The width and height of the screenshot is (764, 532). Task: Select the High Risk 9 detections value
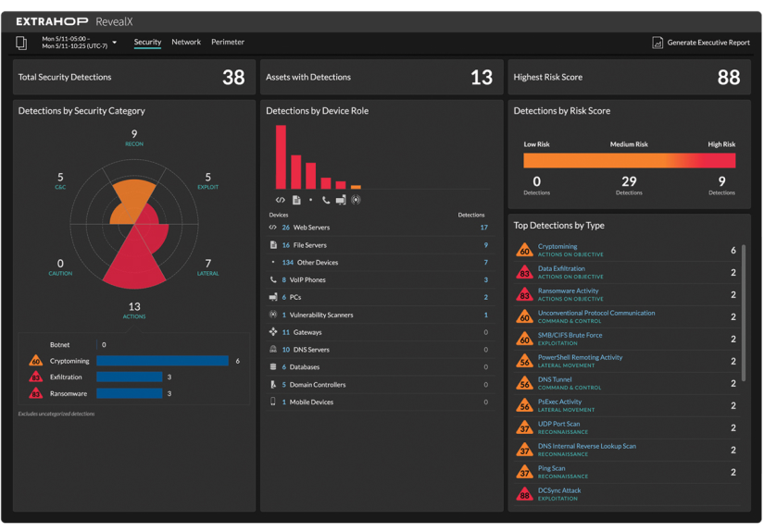coord(721,182)
